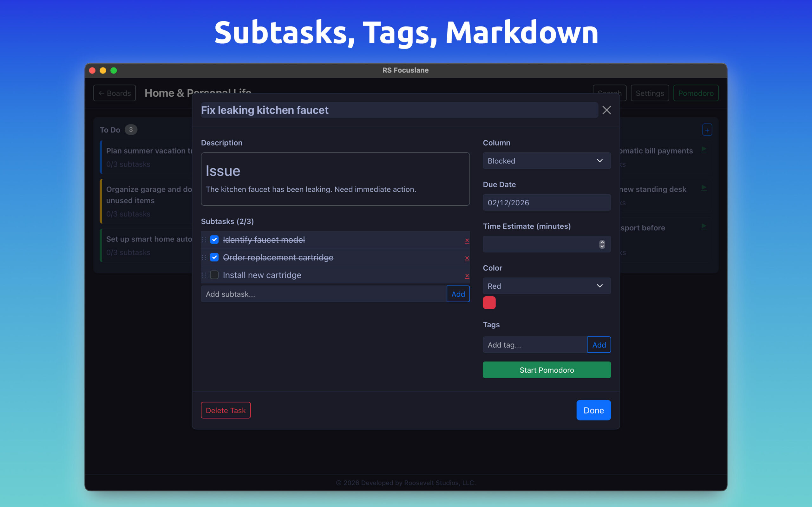Click the plus icon to add column
This screenshot has width=812, height=507.
(707, 130)
